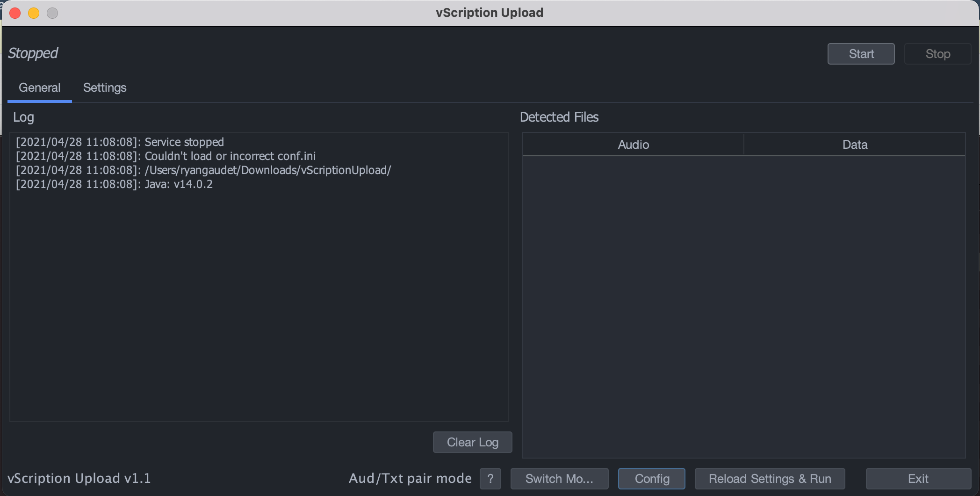
Task: Select the Audio column header
Action: [633, 145]
